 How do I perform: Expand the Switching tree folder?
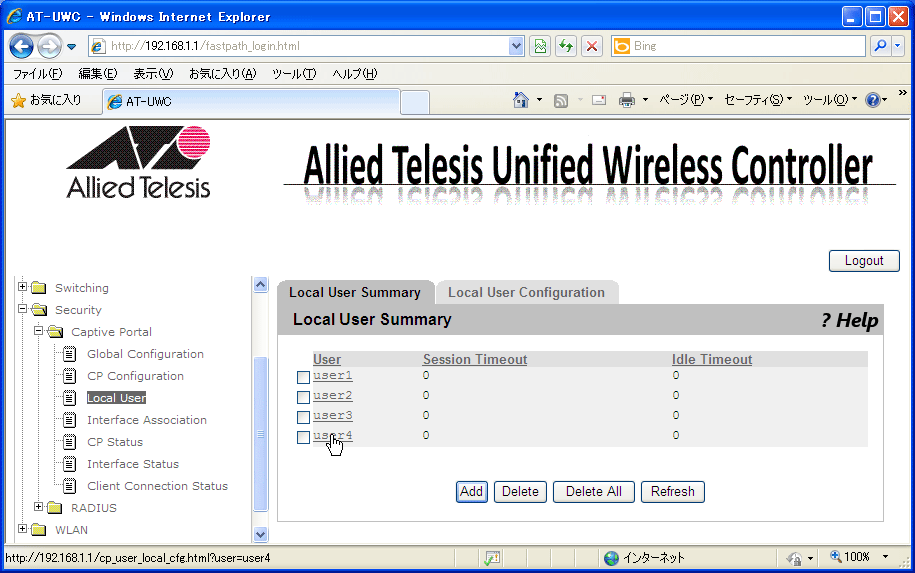pyautogui.click(x=22, y=286)
